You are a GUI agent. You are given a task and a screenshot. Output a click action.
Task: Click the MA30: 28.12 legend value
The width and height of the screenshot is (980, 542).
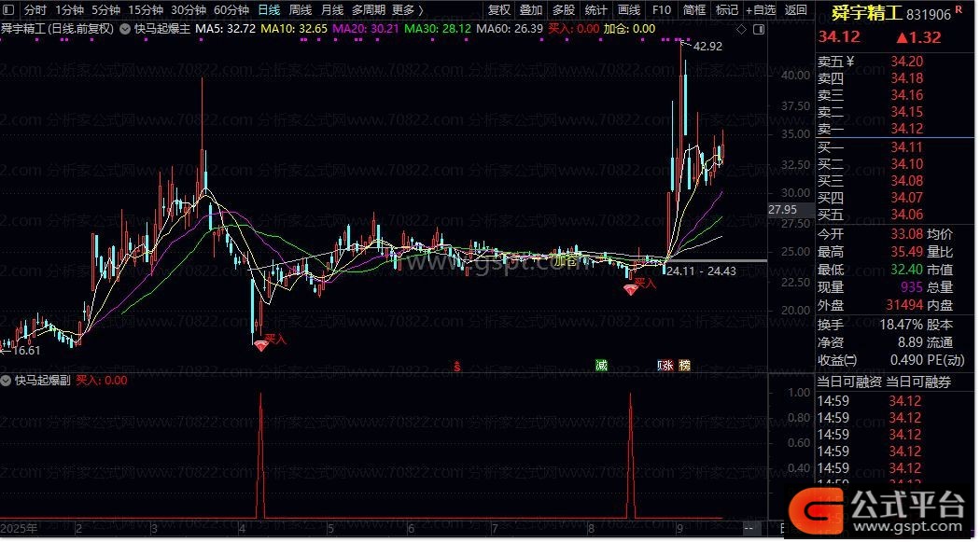click(x=438, y=29)
